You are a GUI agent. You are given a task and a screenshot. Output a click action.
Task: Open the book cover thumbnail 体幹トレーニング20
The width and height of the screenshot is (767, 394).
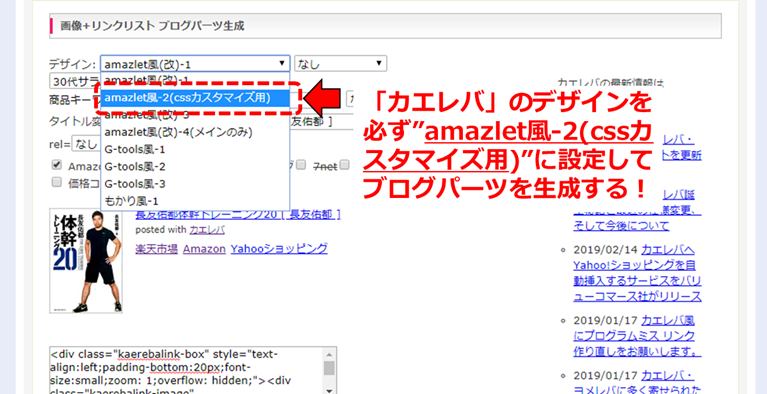coord(86,261)
